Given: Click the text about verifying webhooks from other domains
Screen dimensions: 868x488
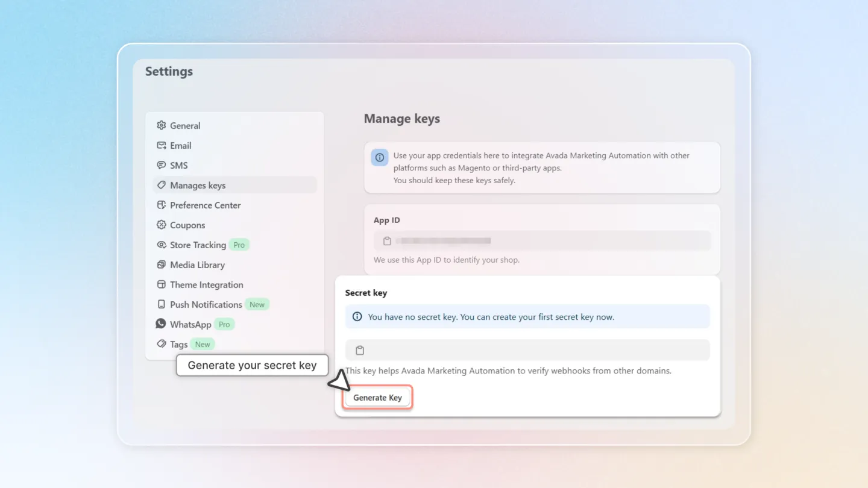Looking at the screenshot, I should click(508, 371).
